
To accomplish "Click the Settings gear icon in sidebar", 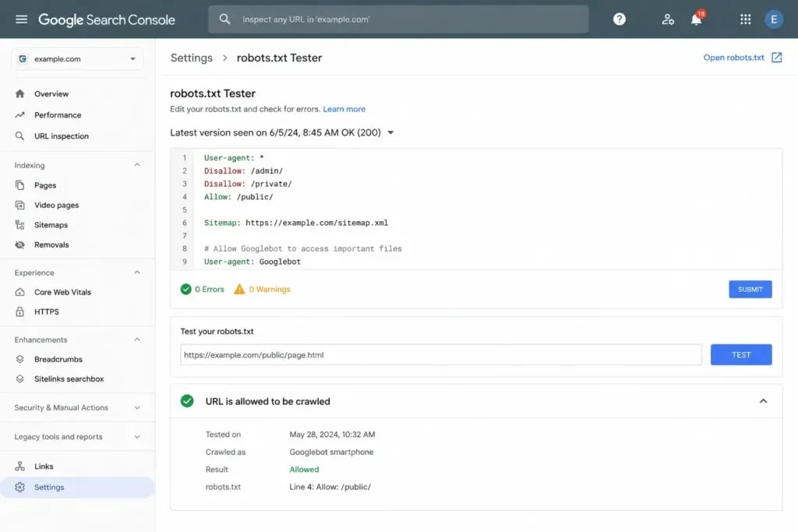I will pyautogui.click(x=19, y=488).
